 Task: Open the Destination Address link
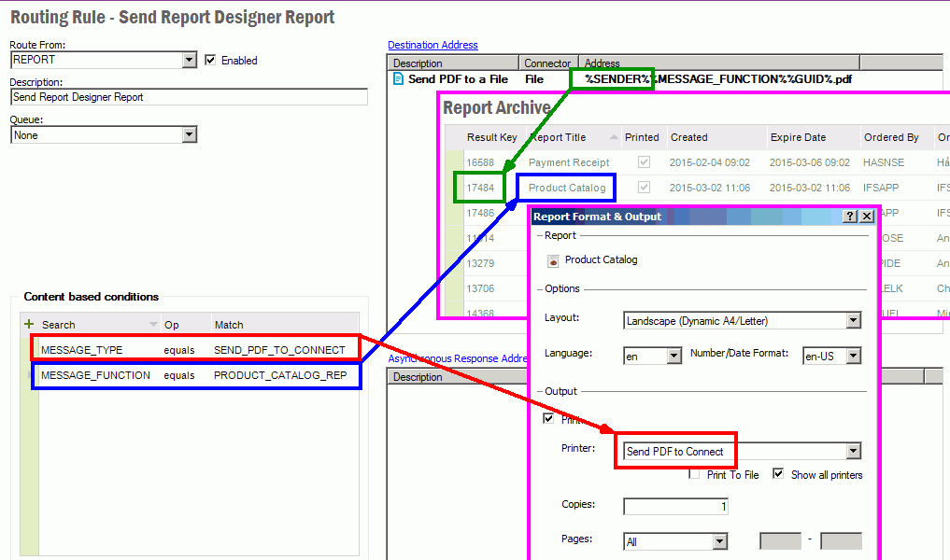pos(432,45)
